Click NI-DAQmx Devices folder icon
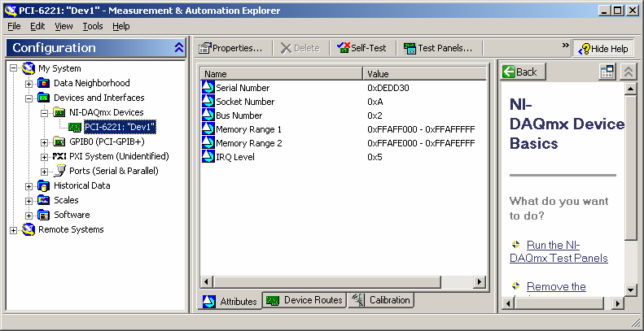The image size is (644, 331). pos(59,112)
